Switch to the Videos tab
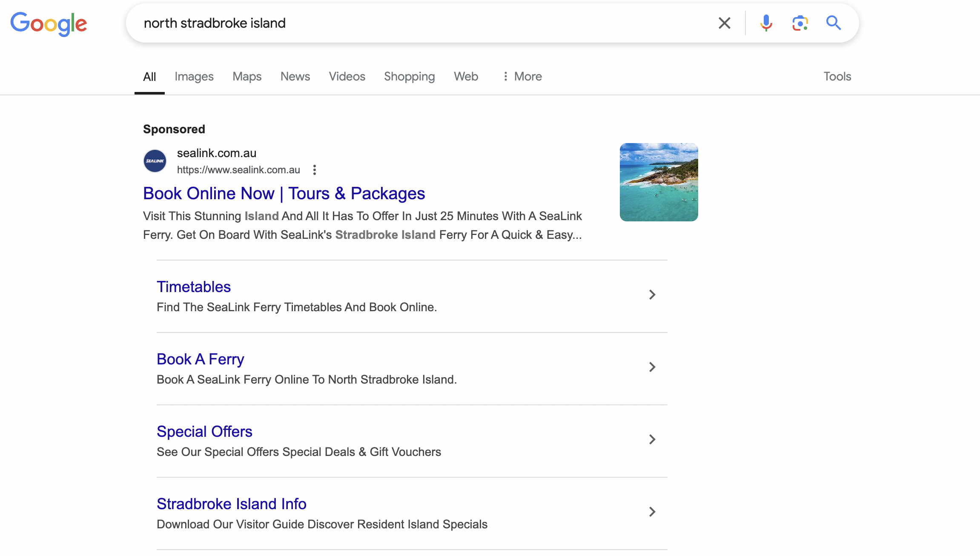 tap(347, 77)
